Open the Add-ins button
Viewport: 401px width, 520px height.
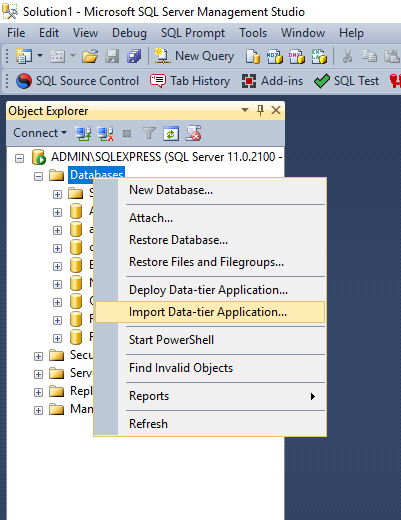pos(272,81)
